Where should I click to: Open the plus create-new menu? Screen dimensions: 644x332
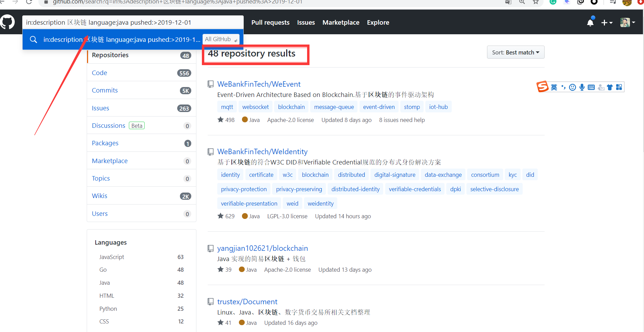point(607,23)
